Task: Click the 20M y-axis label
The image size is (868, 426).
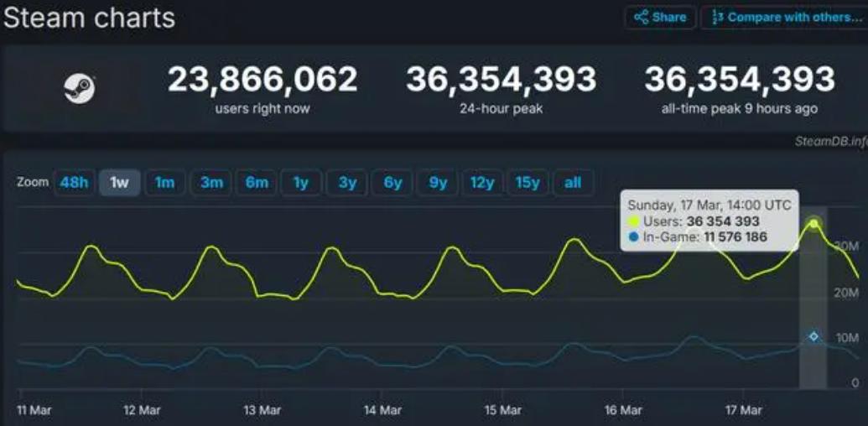Action: click(x=847, y=292)
